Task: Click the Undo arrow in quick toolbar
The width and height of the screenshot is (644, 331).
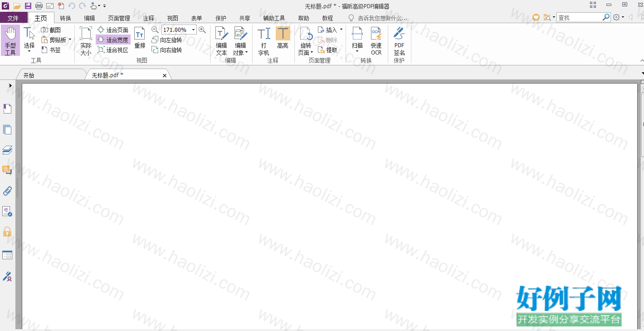Action: point(71,5)
